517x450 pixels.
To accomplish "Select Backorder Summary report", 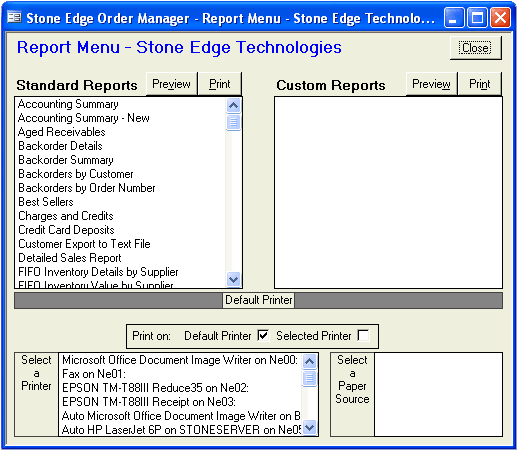I will 121,160.
